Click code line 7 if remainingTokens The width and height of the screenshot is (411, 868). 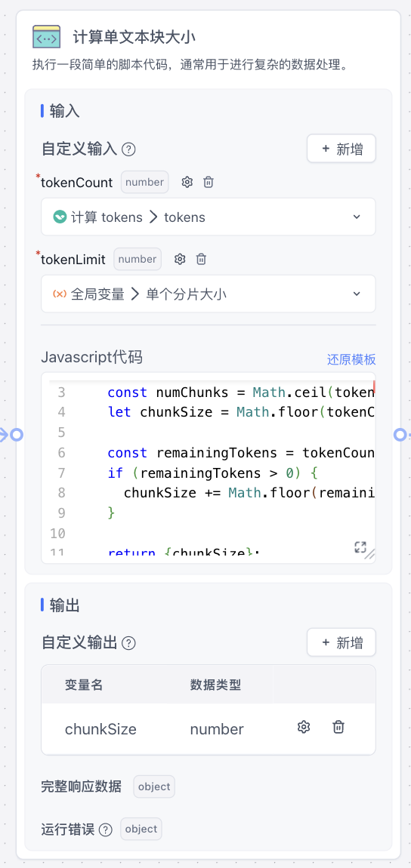click(212, 472)
